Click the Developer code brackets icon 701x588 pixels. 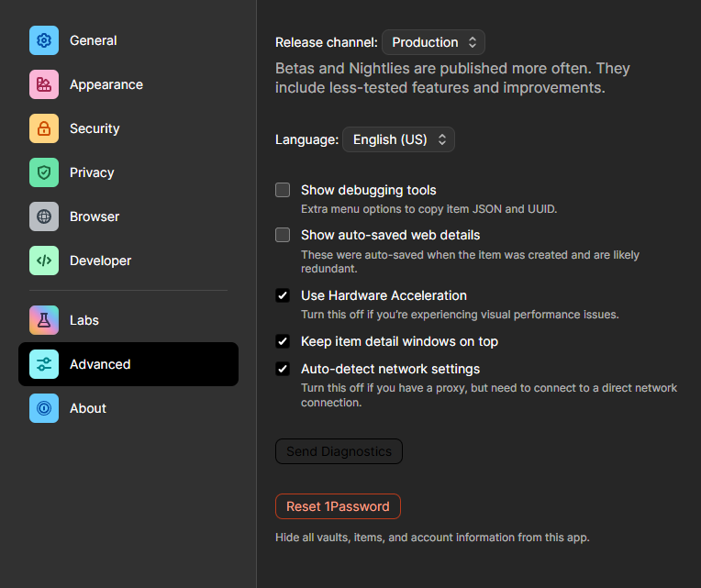click(x=44, y=261)
